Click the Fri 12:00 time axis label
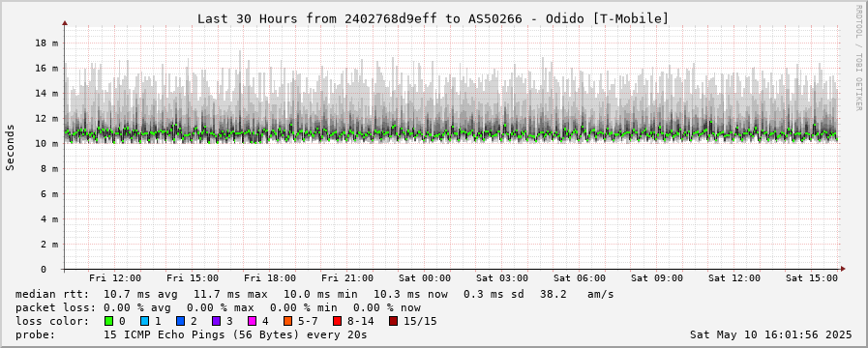The image size is (868, 348). tap(115, 278)
